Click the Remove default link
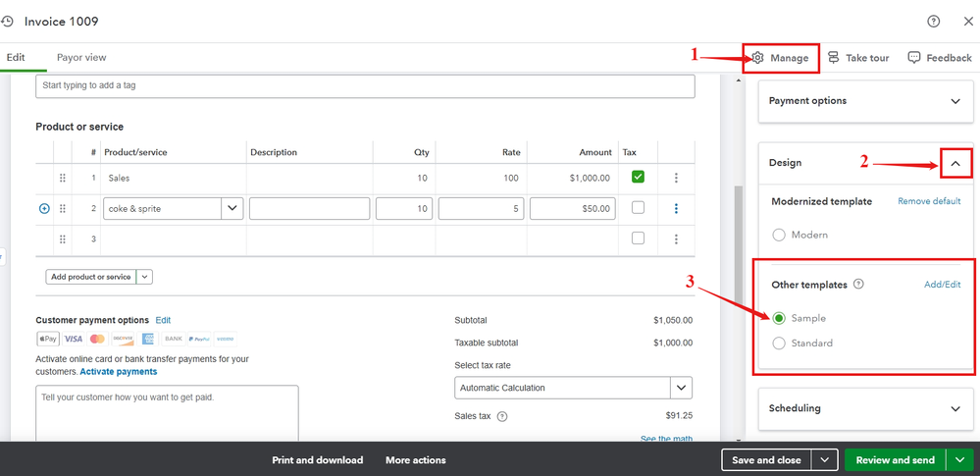 [929, 201]
